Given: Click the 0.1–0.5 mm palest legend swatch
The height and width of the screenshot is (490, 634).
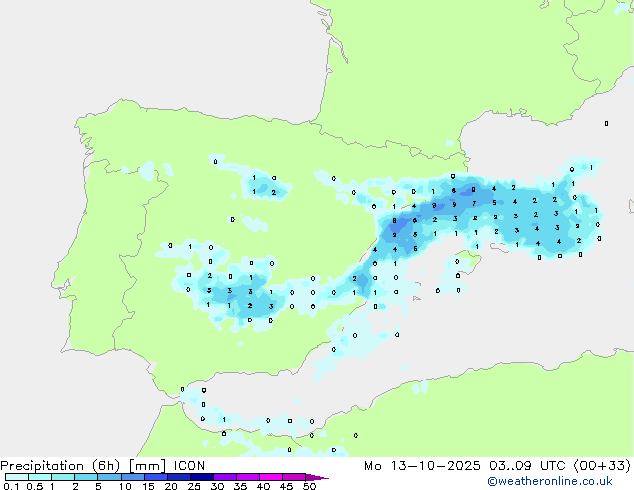Looking at the screenshot, I should [x=17, y=477].
